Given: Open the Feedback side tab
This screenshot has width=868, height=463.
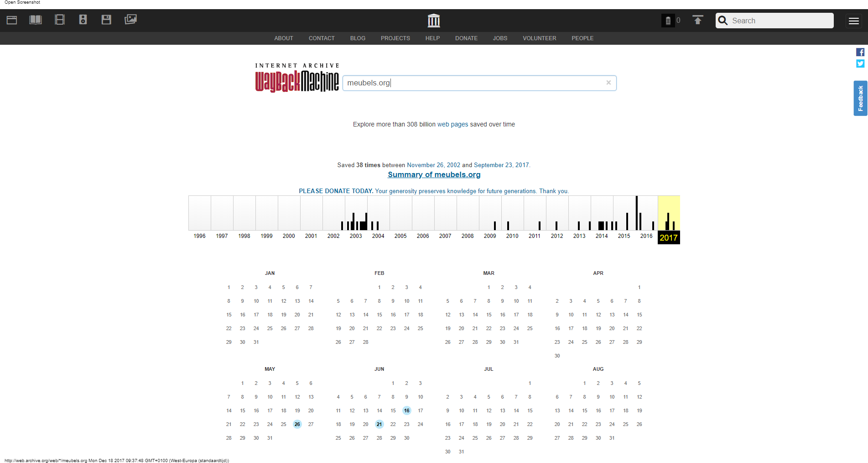Looking at the screenshot, I should pos(860,98).
